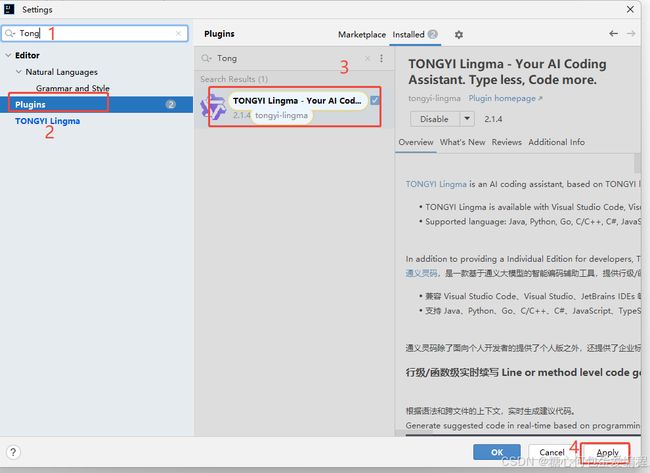The height and width of the screenshot is (473, 650).
Task: Click the description horizontal scrollbar
Action: coord(415,433)
